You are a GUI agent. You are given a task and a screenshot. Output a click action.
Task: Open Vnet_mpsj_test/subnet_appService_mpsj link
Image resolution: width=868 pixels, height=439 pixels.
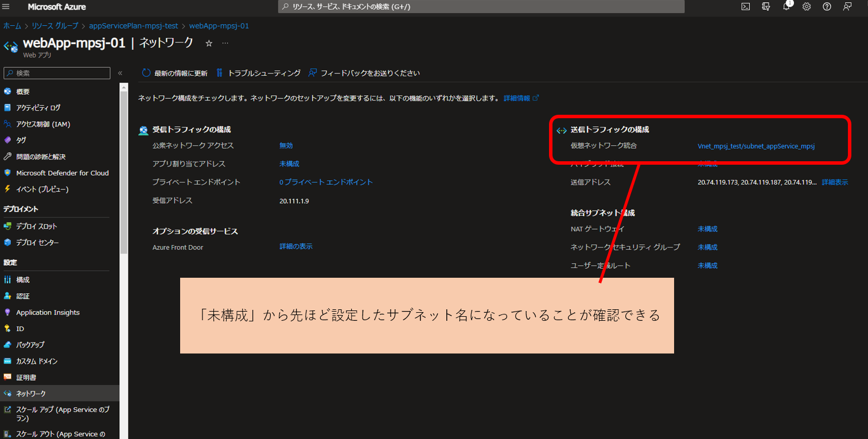coord(756,146)
